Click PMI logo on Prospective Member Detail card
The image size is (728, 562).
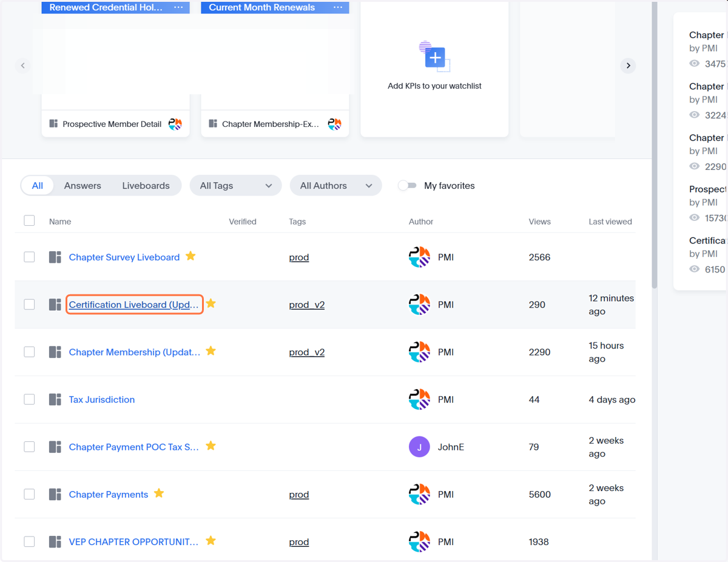[175, 124]
